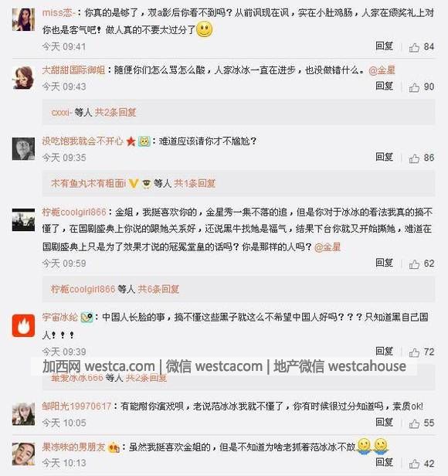This screenshot has height=476, width=448.
Task: Click @金星 mention in 大甜甜国际御姐's comment
Action: [382, 70]
